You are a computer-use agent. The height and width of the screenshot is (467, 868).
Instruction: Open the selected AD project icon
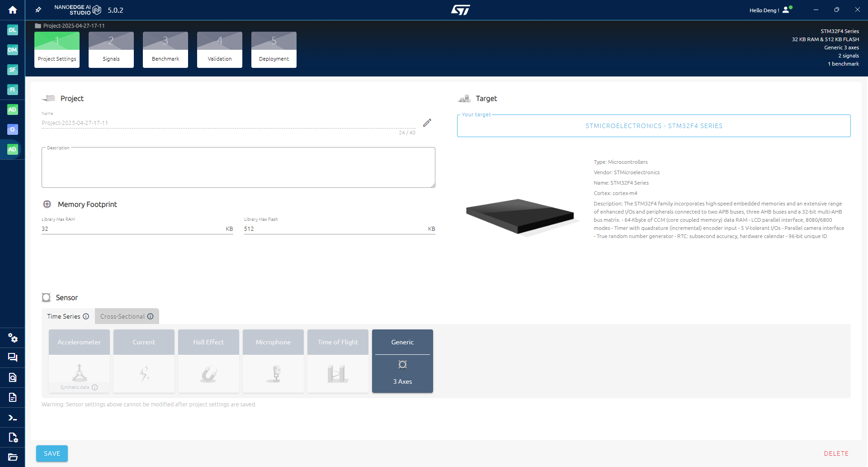coord(13,149)
